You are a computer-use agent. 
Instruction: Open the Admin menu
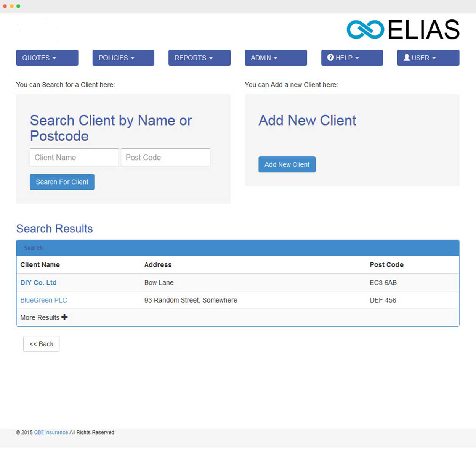[276, 58]
